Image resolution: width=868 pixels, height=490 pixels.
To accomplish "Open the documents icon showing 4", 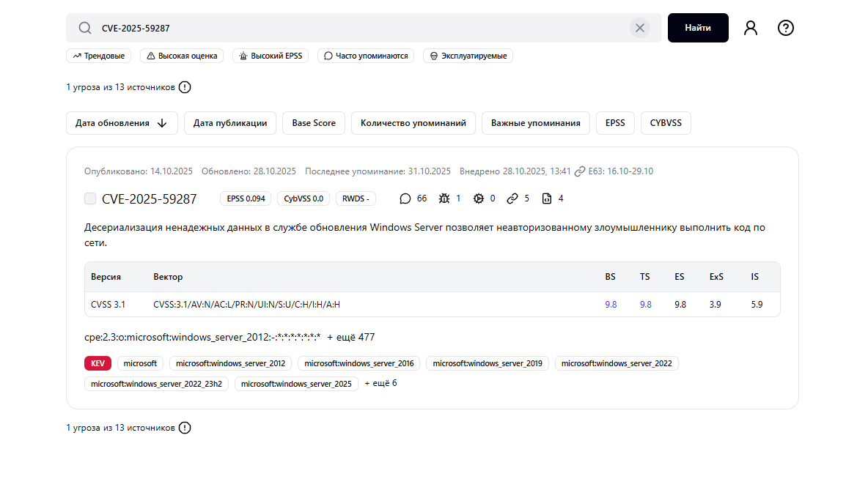I will pos(548,198).
